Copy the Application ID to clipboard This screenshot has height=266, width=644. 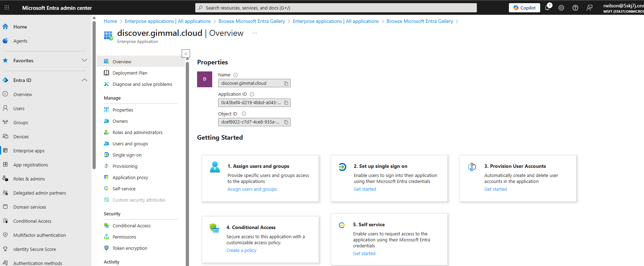(x=286, y=103)
